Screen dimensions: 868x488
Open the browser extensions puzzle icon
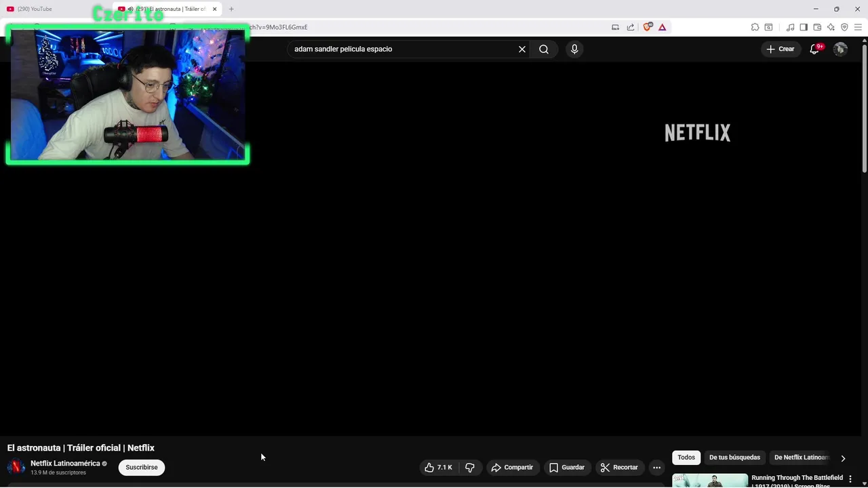[x=755, y=27]
